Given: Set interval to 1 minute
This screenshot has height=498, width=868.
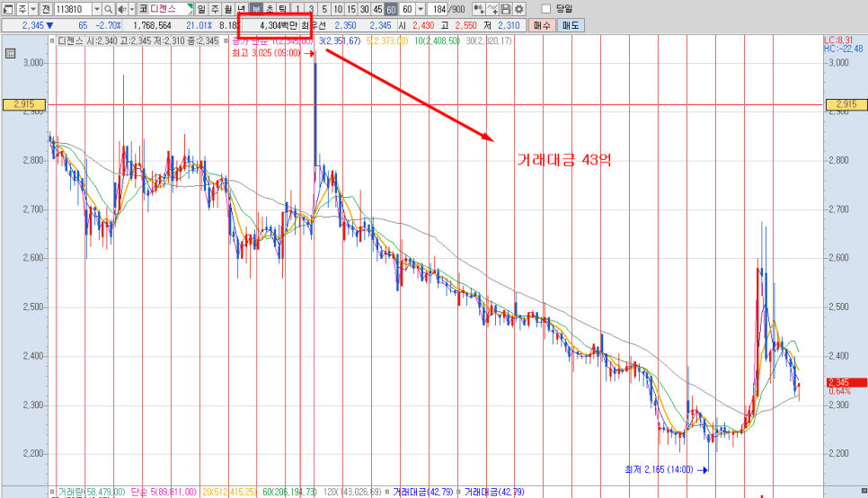Looking at the screenshot, I should click(297, 9).
